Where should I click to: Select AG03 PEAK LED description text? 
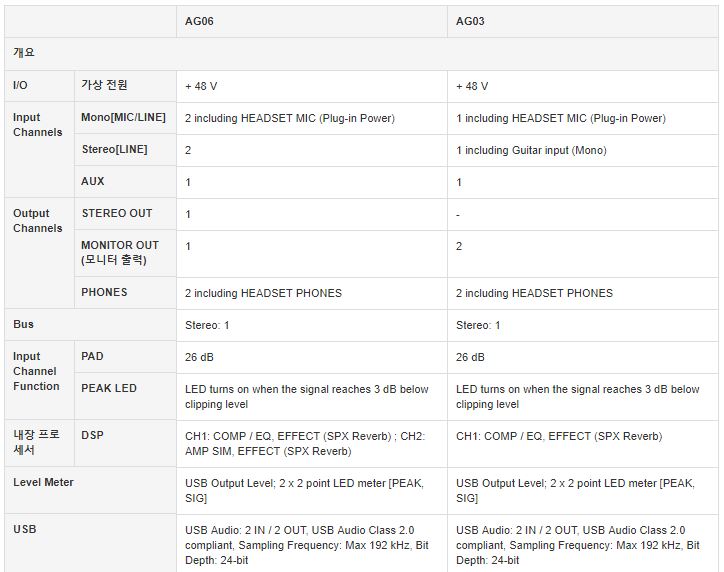pyautogui.click(x=578, y=397)
